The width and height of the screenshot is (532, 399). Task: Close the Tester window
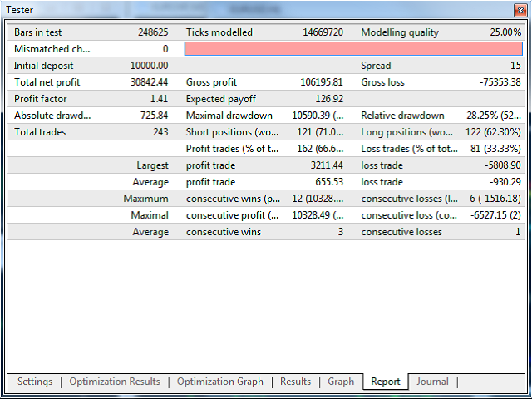click(520, 9)
